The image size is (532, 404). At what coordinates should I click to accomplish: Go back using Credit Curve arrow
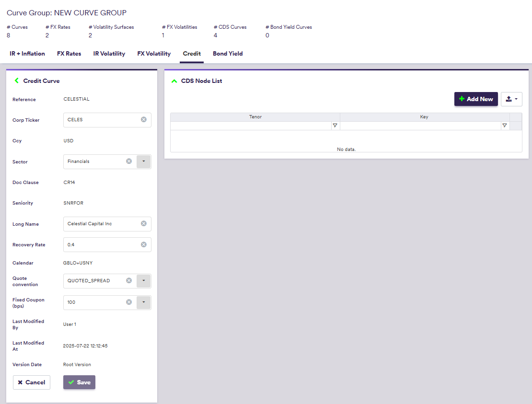click(x=16, y=81)
